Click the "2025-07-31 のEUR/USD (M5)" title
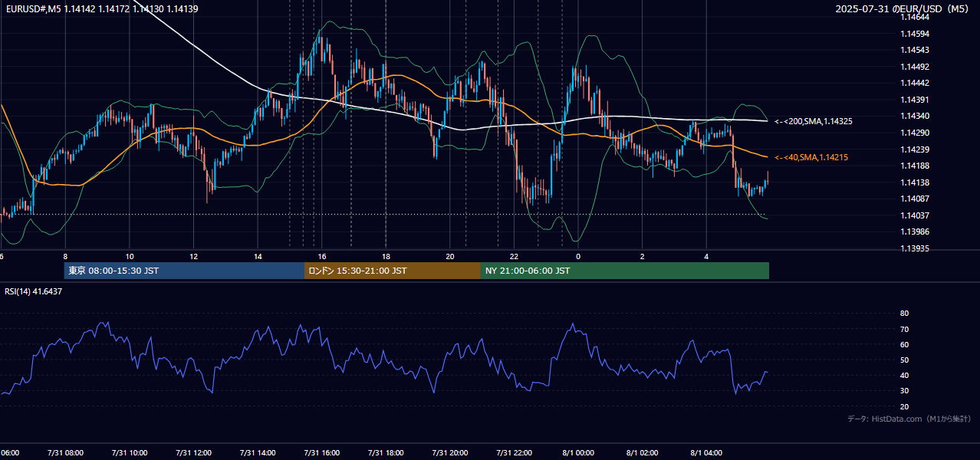This screenshot has width=980, height=460. point(902,8)
